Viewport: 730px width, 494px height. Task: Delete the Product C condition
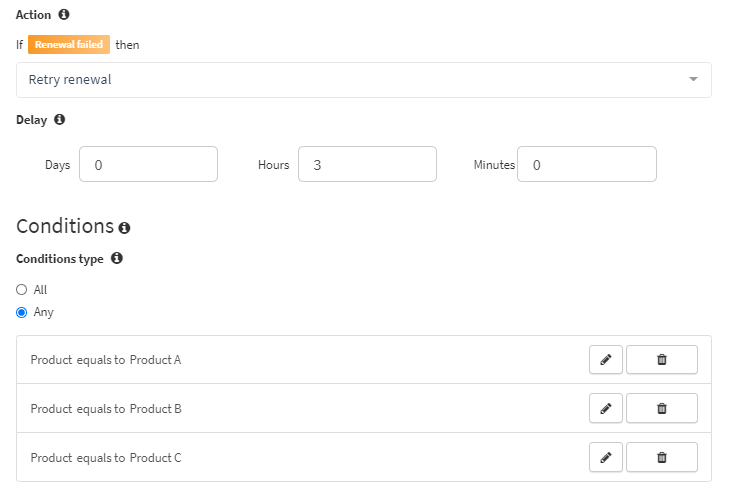tap(662, 457)
